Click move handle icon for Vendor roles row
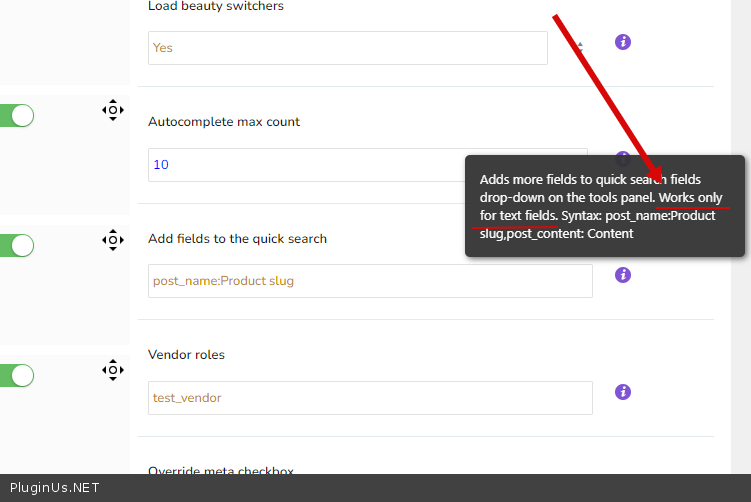 112,370
